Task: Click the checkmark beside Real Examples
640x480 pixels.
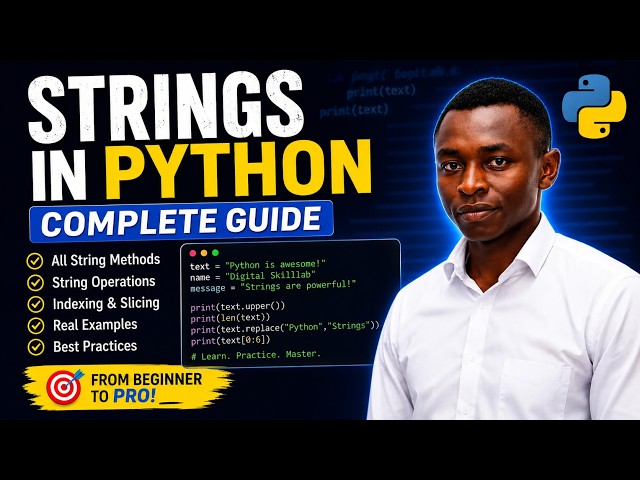Action: click(x=36, y=326)
